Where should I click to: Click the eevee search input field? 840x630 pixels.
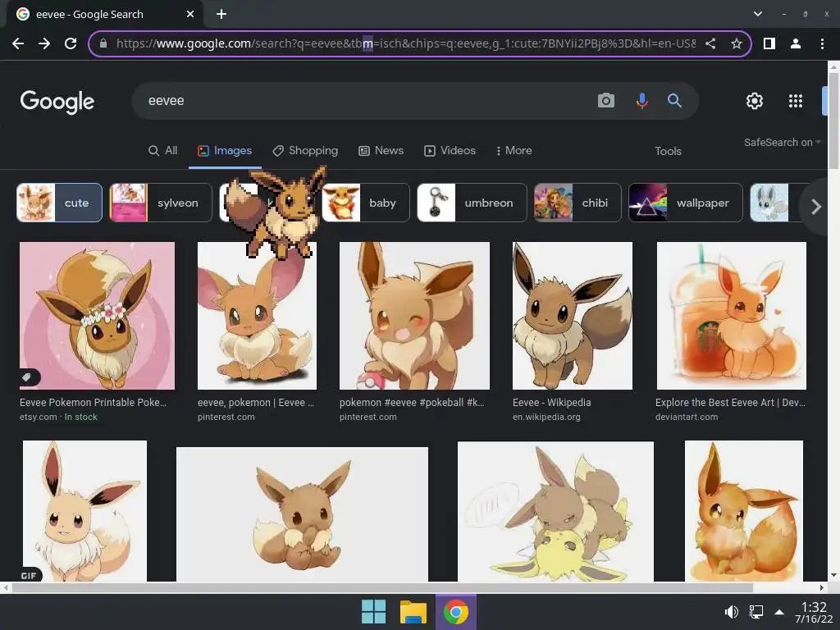click(364, 101)
